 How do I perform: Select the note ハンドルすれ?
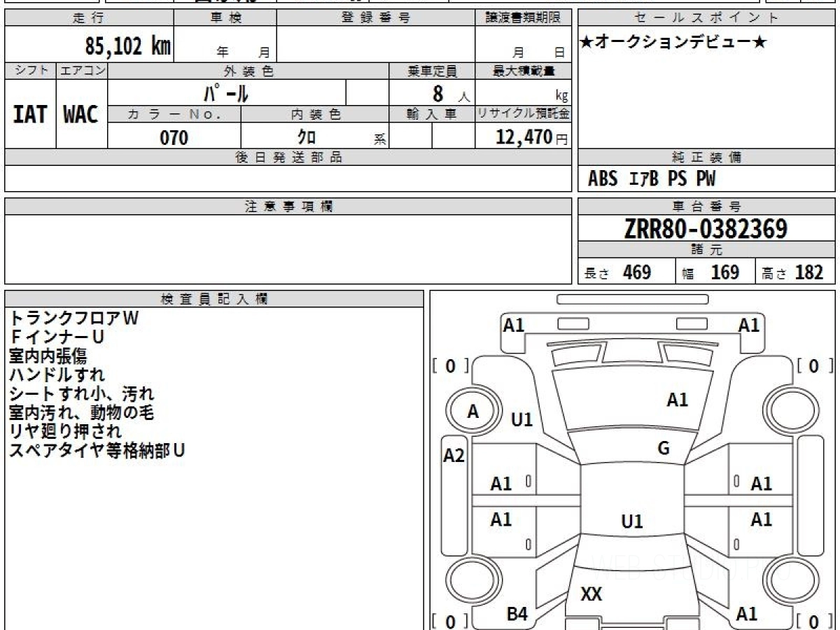tap(57, 375)
